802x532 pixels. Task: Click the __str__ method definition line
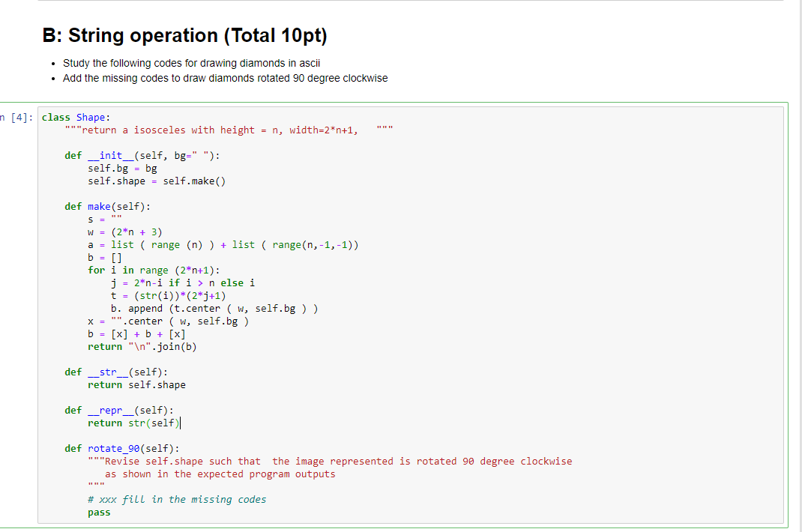pyautogui.click(x=112, y=372)
